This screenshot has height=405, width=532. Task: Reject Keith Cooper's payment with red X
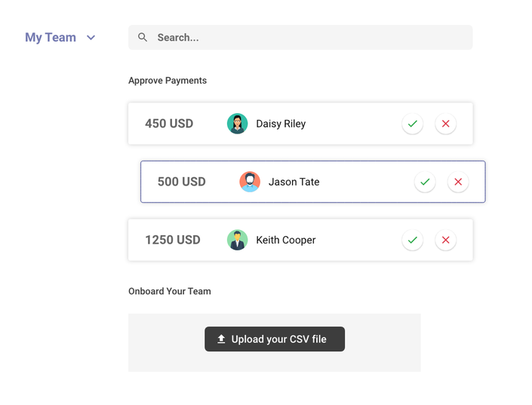point(445,240)
